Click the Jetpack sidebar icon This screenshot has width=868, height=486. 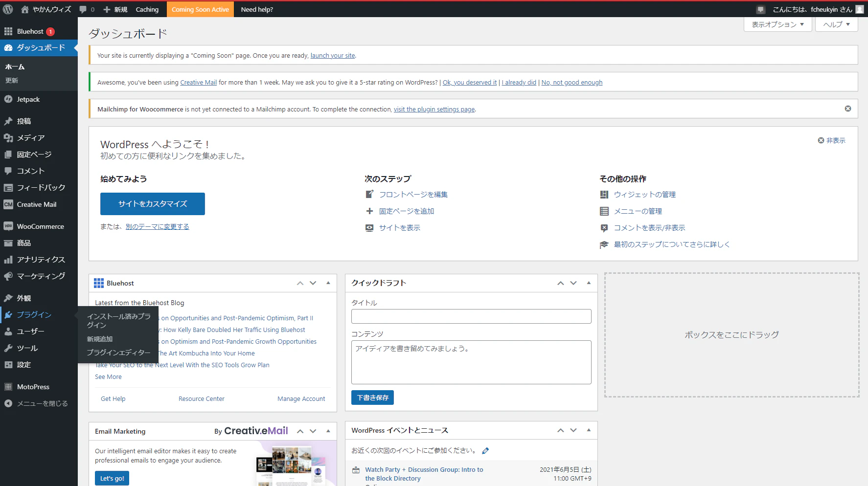click(x=8, y=99)
